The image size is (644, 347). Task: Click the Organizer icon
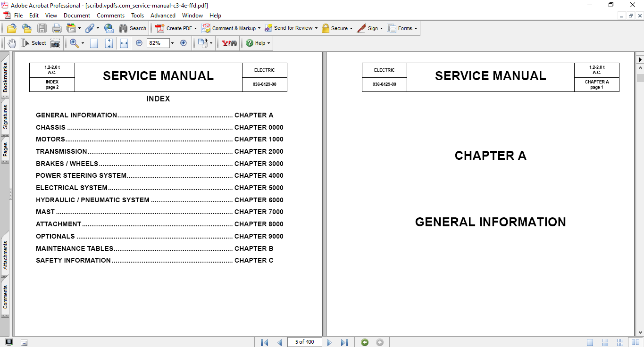(71, 28)
